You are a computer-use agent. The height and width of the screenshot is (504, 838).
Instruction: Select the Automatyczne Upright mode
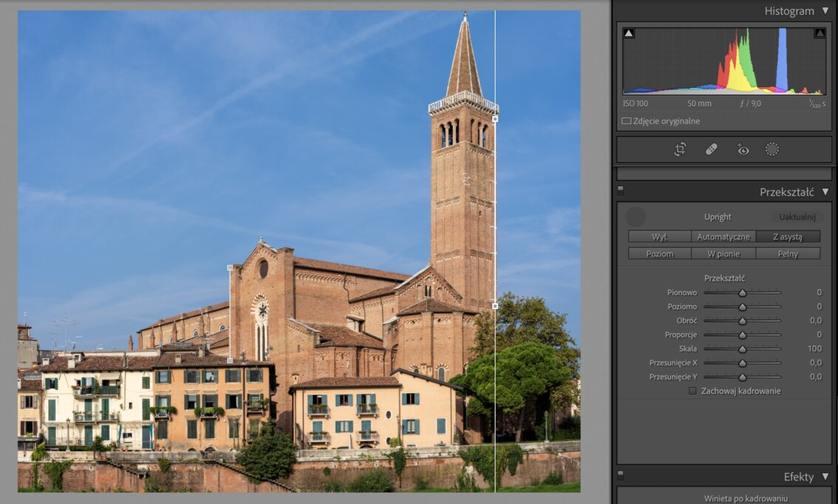723,236
